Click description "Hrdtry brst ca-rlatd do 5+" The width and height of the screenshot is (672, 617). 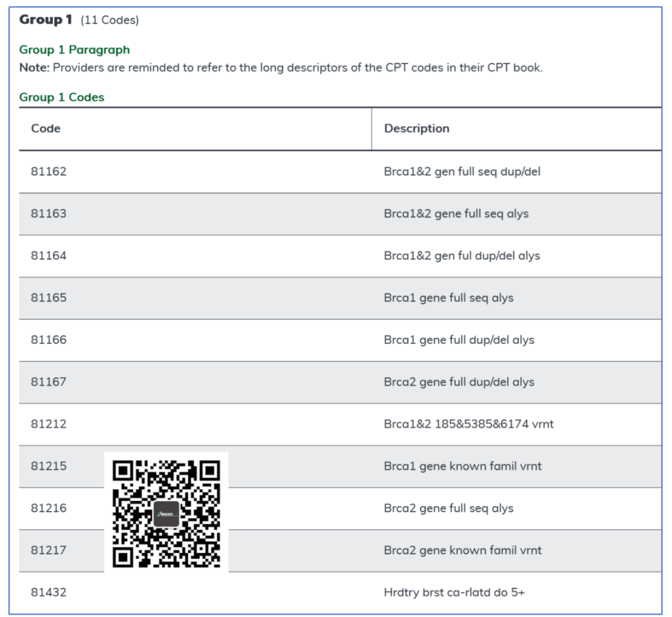click(x=454, y=592)
